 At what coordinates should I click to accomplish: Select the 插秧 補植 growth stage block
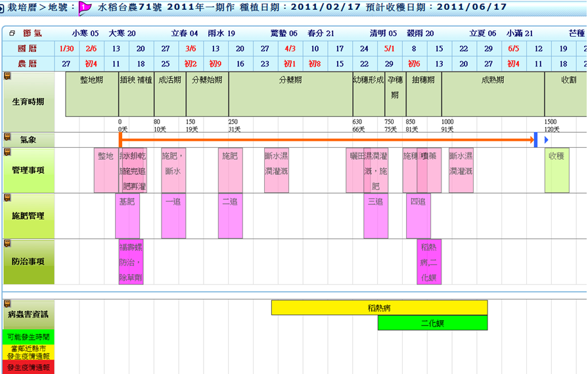click(136, 94)
